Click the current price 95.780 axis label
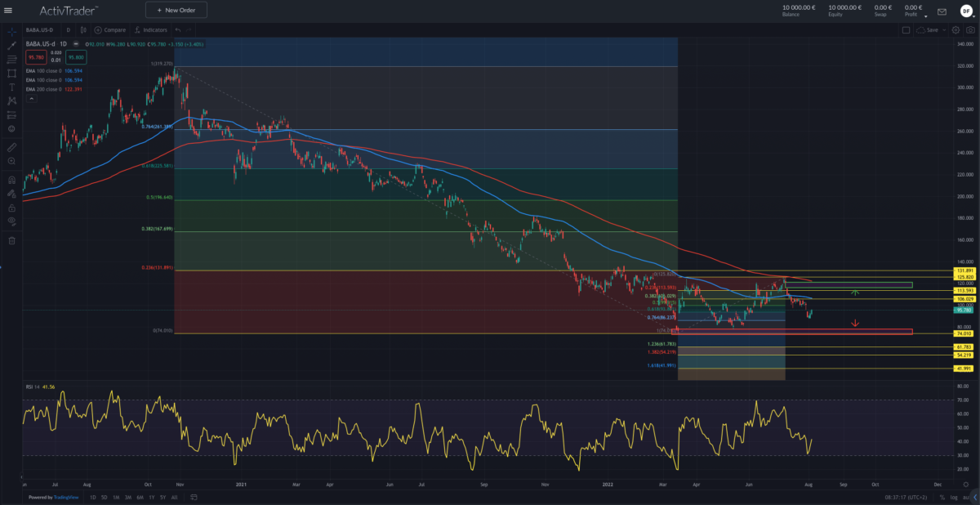 tap(964, 311)
